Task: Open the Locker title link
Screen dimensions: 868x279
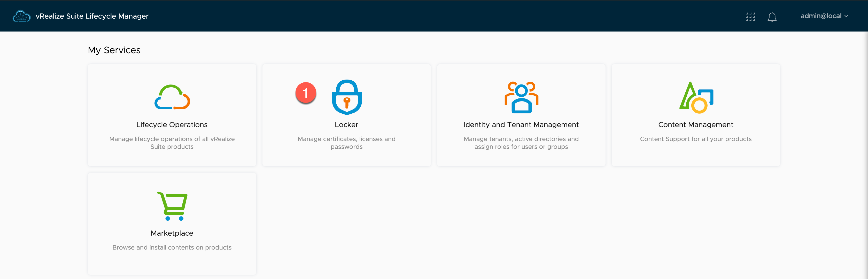Action: (346, 125)
